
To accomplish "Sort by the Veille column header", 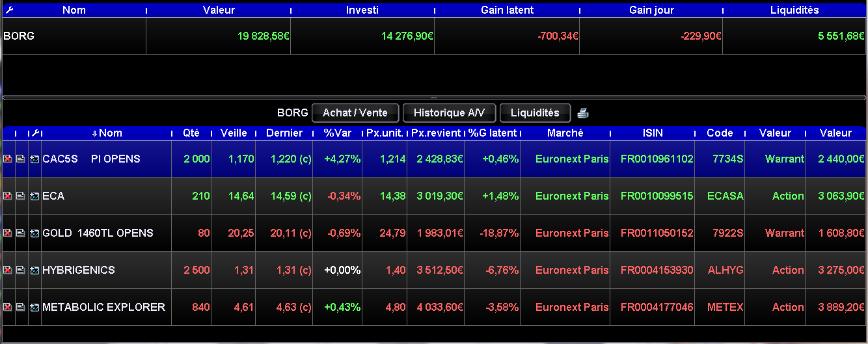I will 234,133.
